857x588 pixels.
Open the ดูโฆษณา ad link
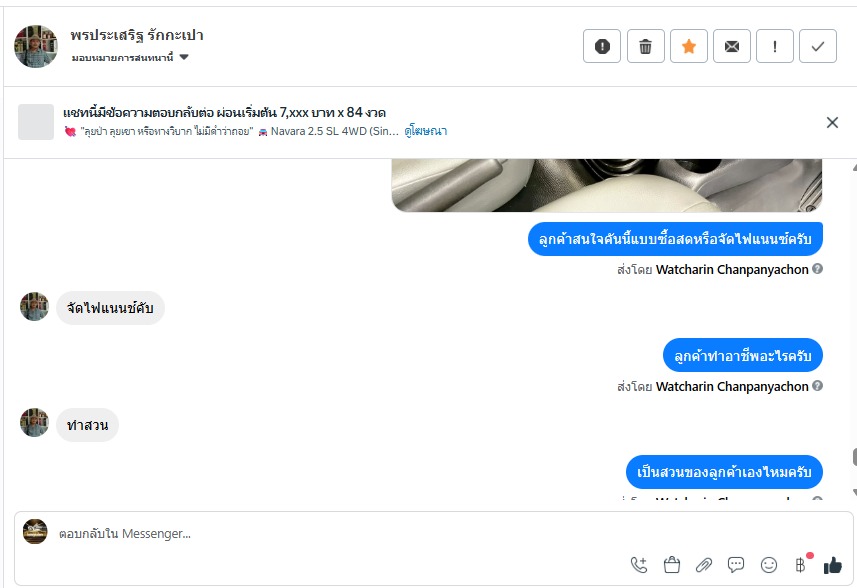tap(426, 131)
